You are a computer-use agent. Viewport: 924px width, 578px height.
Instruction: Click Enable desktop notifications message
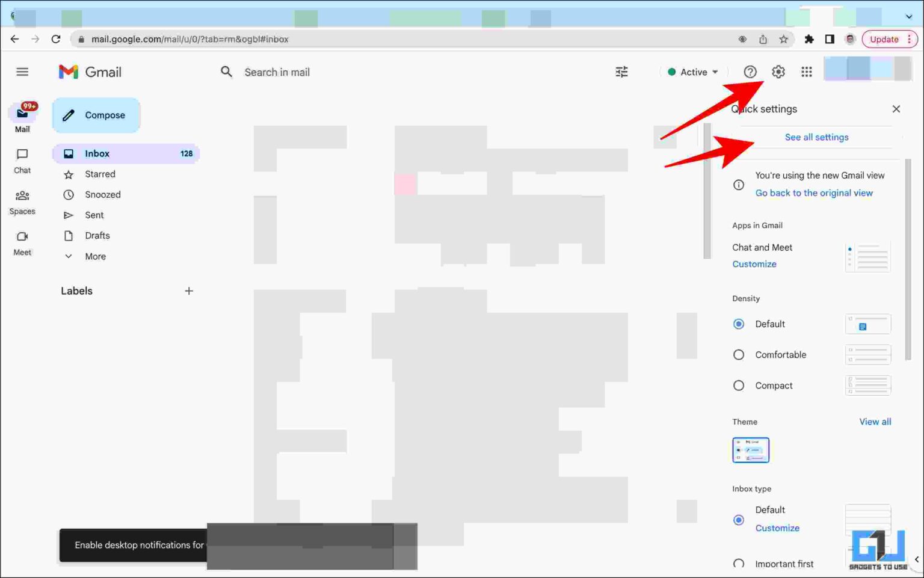click(139, 545)
